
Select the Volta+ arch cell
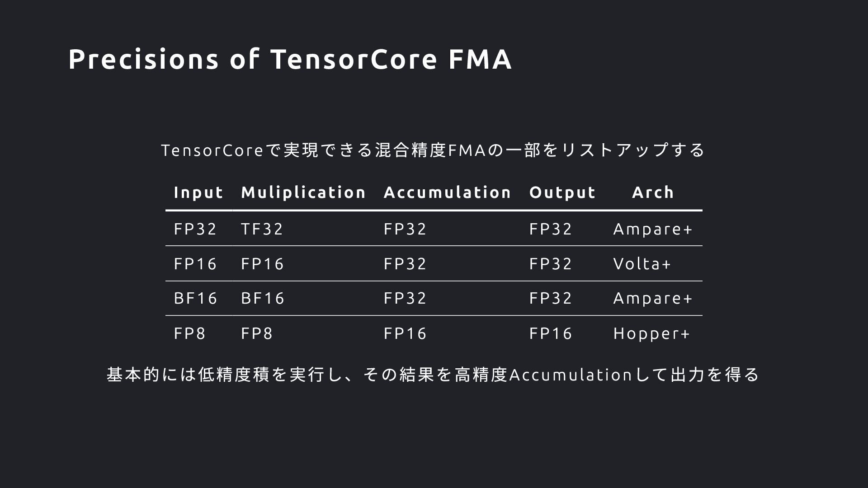(642, 264)
